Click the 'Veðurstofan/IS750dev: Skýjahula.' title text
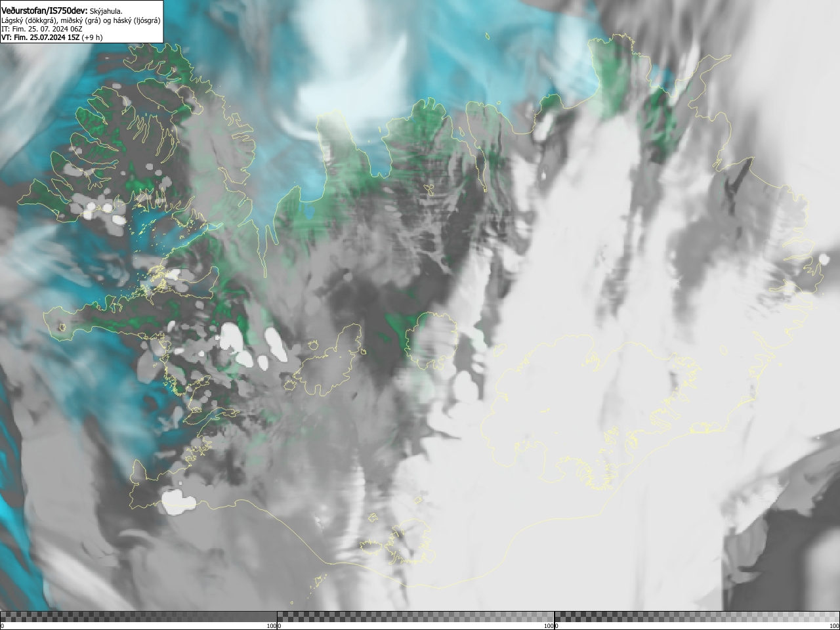Image resolution: width=840 pixels, height=630 pixels. (62, 10)
